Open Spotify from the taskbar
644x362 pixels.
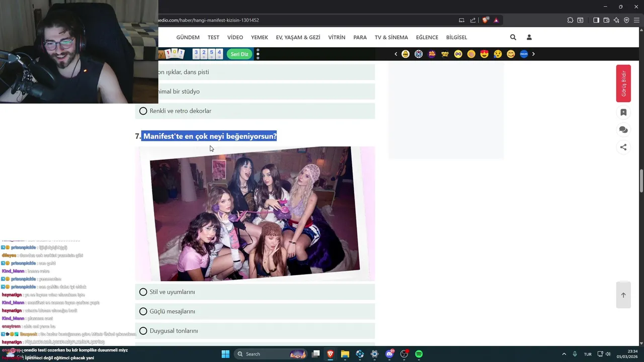419,354
